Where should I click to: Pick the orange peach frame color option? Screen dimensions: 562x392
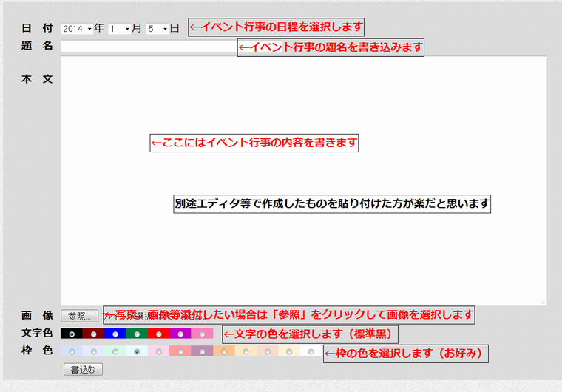tap(224, 352)
